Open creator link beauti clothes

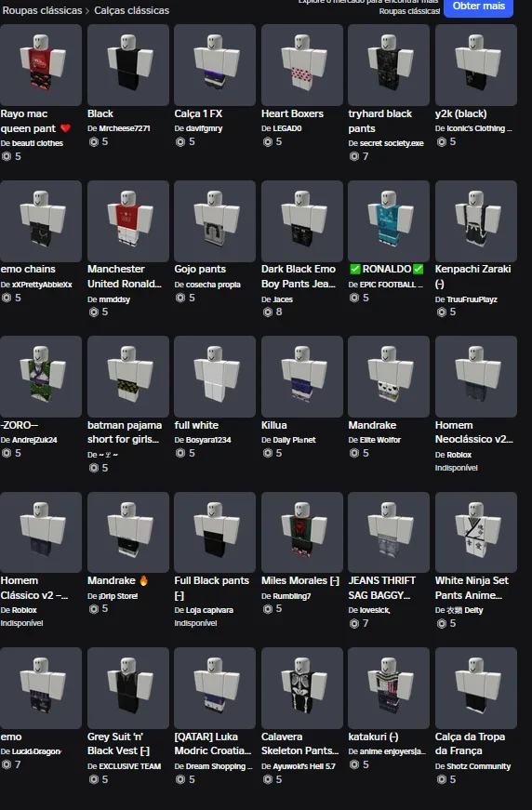[x=37, y=143]
